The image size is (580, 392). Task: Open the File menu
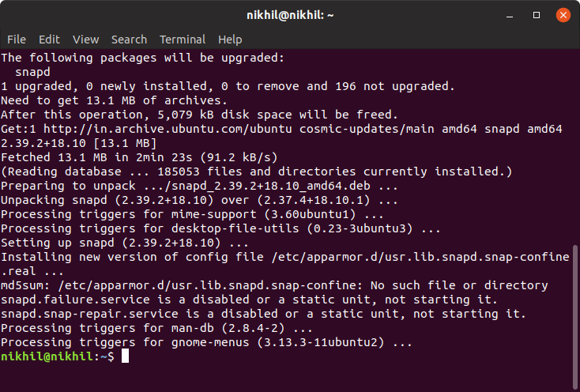pos(17,40)
